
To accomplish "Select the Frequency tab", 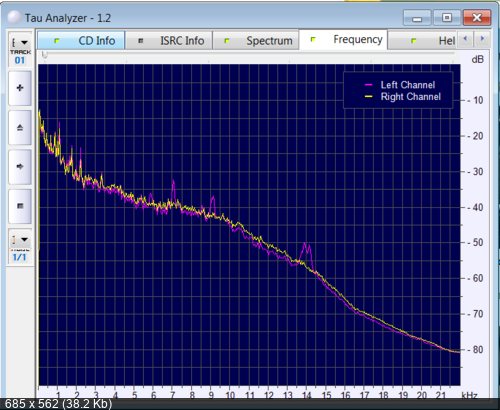I will coord(343,40).
